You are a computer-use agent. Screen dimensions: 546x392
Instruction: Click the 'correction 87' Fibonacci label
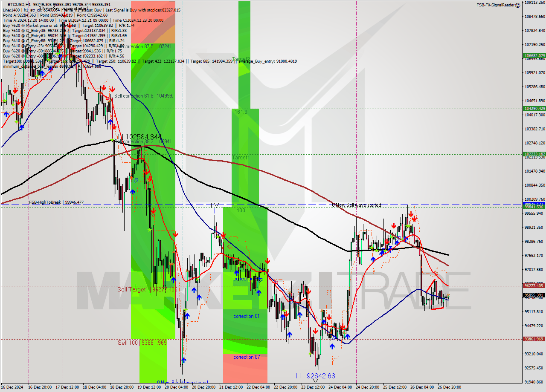click(x=247, y=357)
